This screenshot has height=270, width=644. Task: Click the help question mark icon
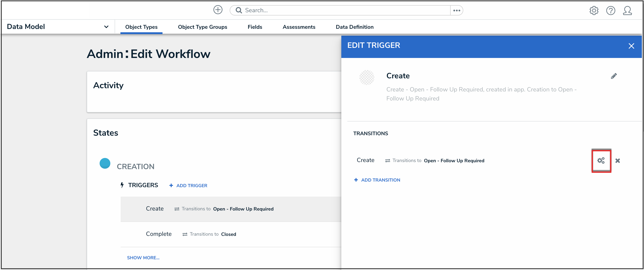click(x=611, y=11)
